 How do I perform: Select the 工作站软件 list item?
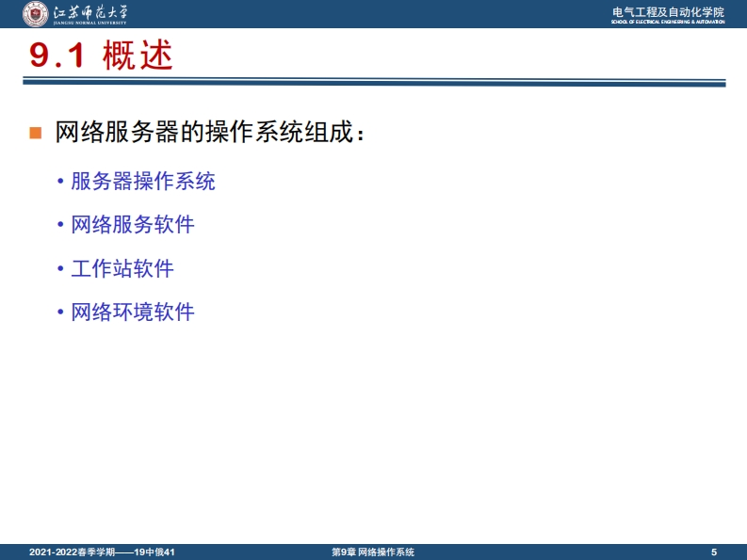[122, 268]
